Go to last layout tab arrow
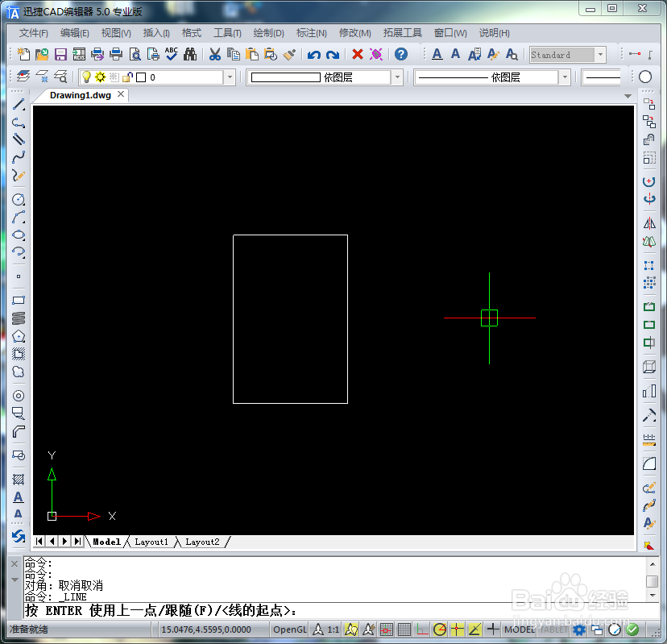This screenshot has height=644, width=667. (77, 541)
